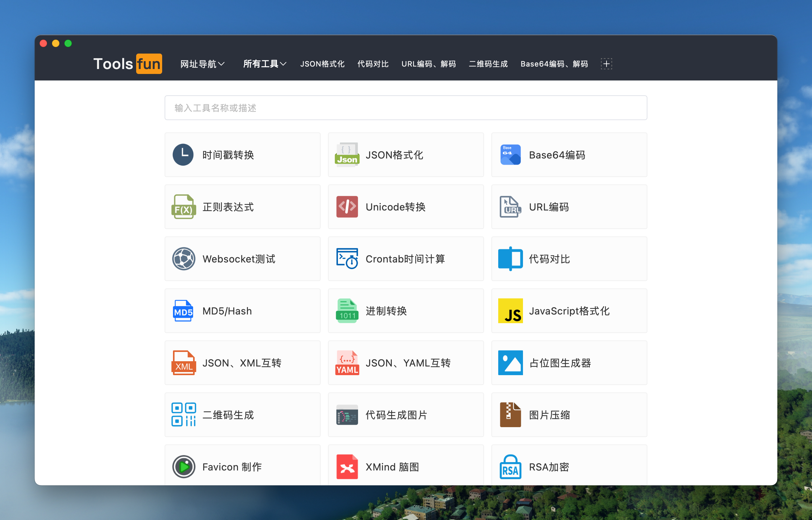The height and width of the screenshot is (520, 812).
Task: Click the dashed plus add-shortcut button
Action: (x=606, y=64)
